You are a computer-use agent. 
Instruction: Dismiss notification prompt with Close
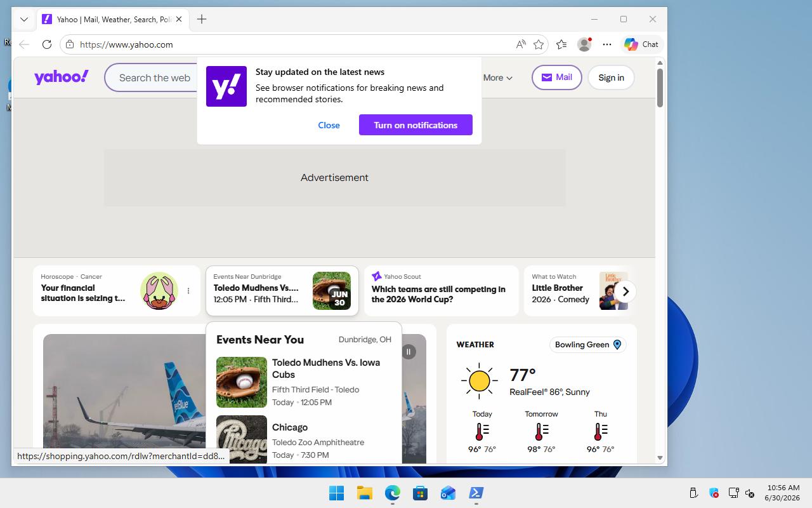(329, 125)
